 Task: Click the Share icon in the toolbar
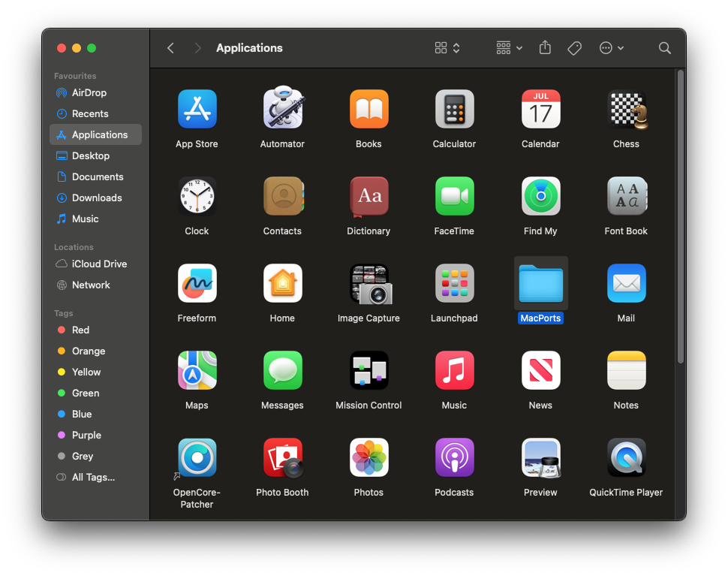click(x=545, y=47)
